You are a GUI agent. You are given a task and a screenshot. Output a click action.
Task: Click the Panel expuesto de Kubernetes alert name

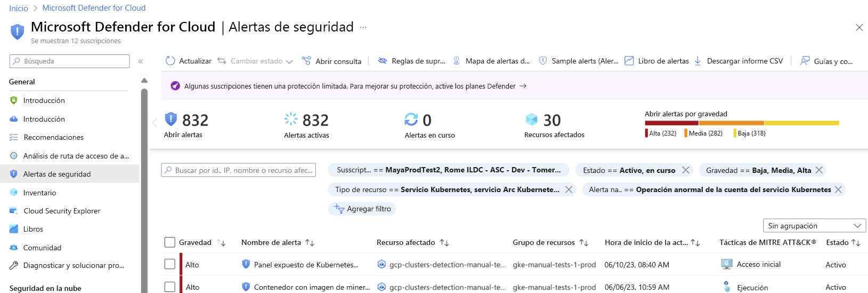pyautogui.click(x=306, y=265)
